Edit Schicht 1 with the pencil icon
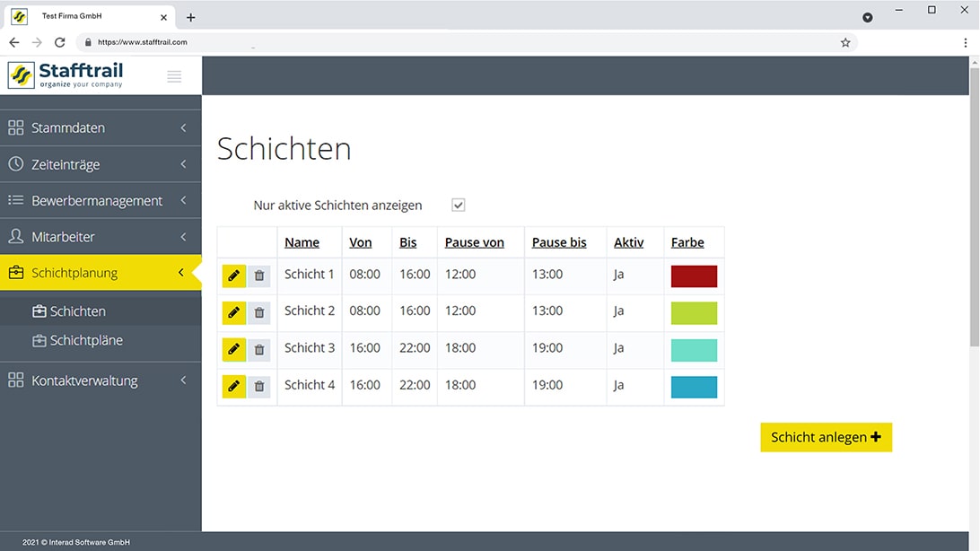The image size is (980, 551). coord(233,275)
